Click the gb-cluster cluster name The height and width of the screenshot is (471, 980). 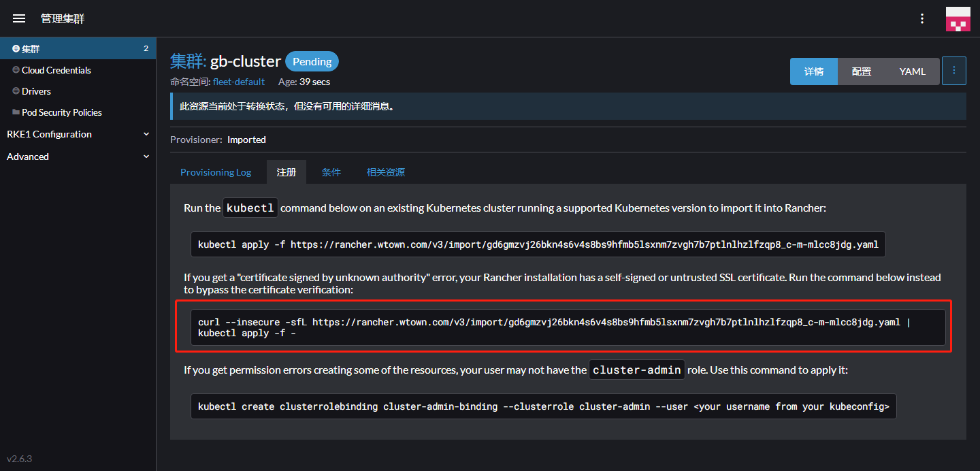tap(246, 61)
